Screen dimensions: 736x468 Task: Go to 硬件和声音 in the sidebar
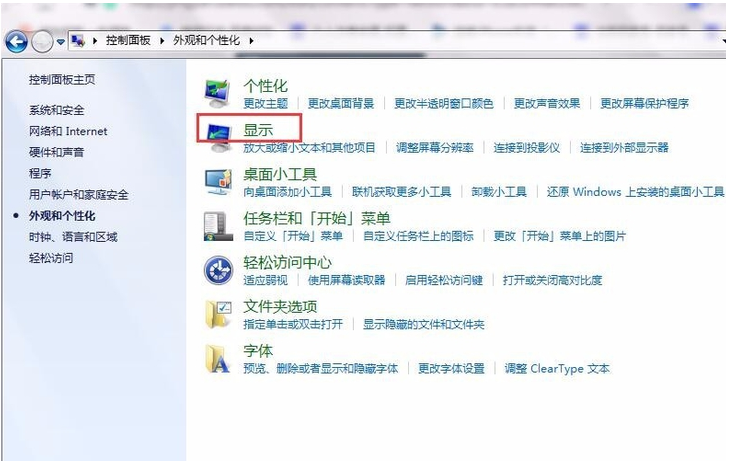56,152
